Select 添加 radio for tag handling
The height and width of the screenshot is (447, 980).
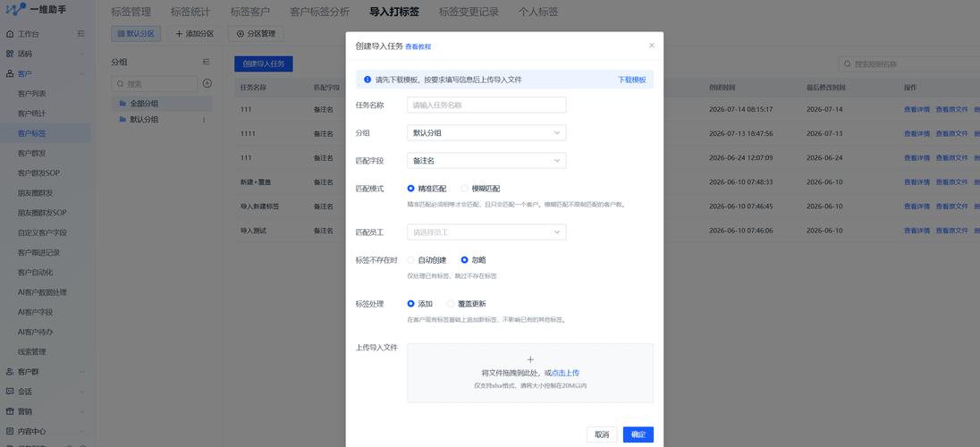click(x=410, y=304)
